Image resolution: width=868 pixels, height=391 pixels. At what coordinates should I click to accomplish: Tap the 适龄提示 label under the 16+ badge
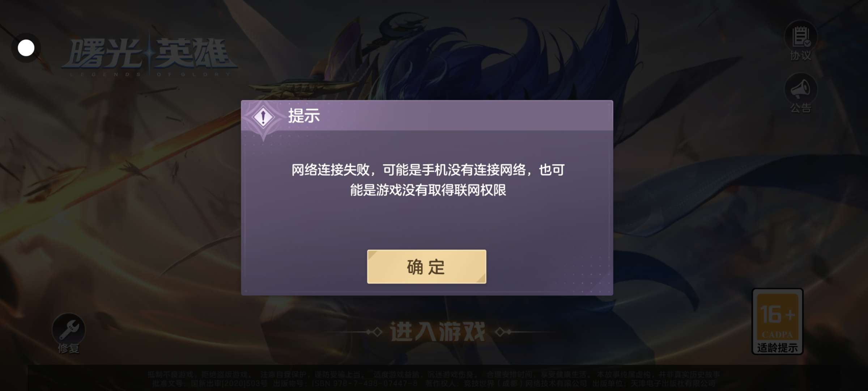click(x=778, y=348)
